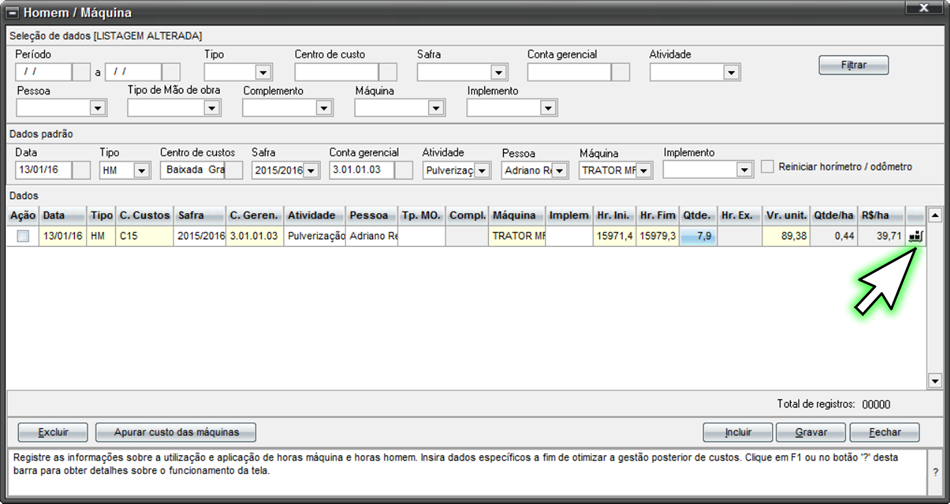The height and width of the screenshot is (504, 950).
Task: Open calendar button beside Período start date
Action: point(81,72)
